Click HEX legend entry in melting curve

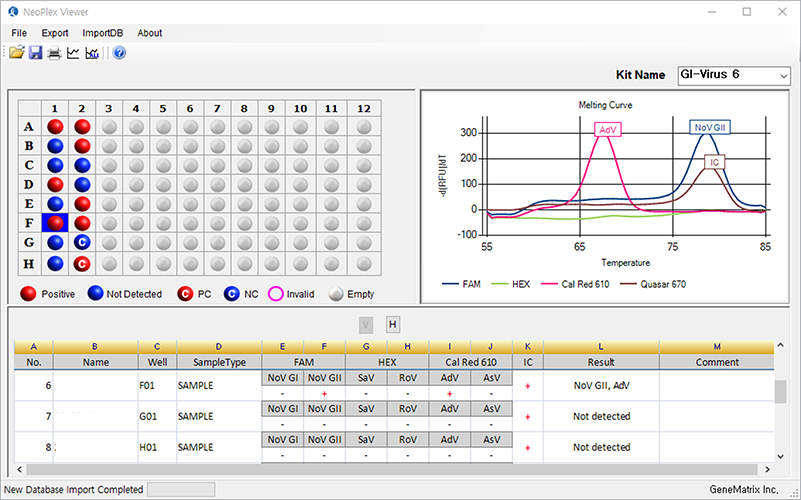pyautogui.click(x=511, y=284)
